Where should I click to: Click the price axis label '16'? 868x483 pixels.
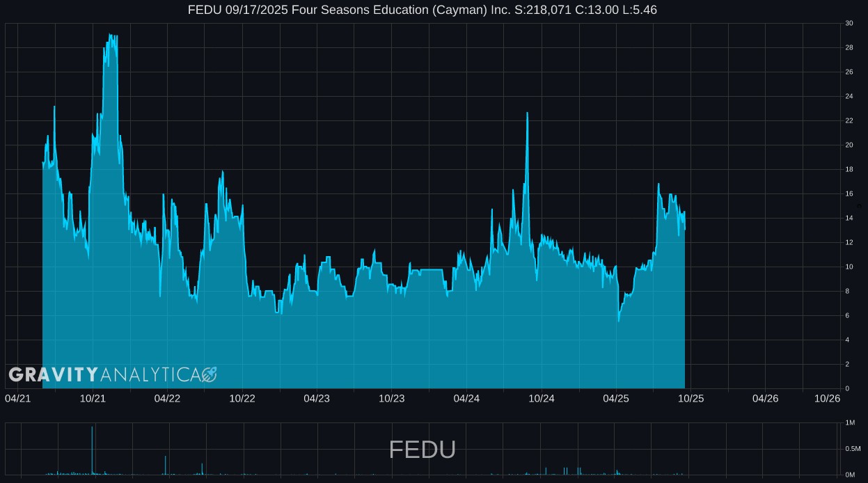click(849, 193)
